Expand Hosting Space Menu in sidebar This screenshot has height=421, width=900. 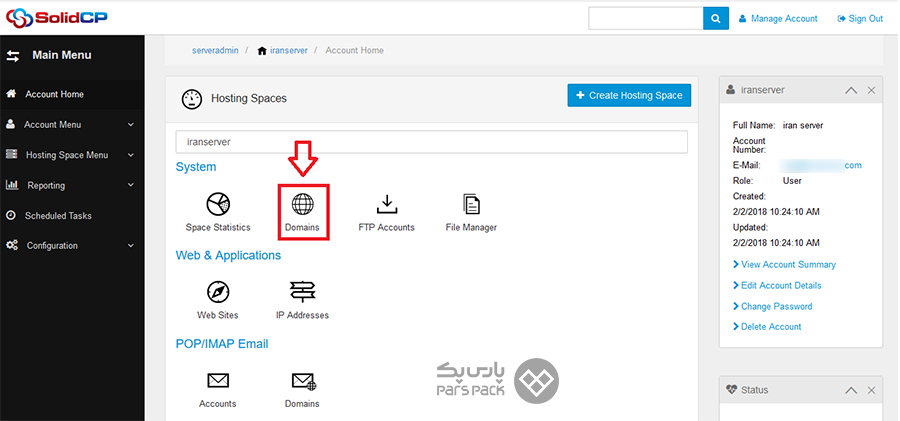70,155
